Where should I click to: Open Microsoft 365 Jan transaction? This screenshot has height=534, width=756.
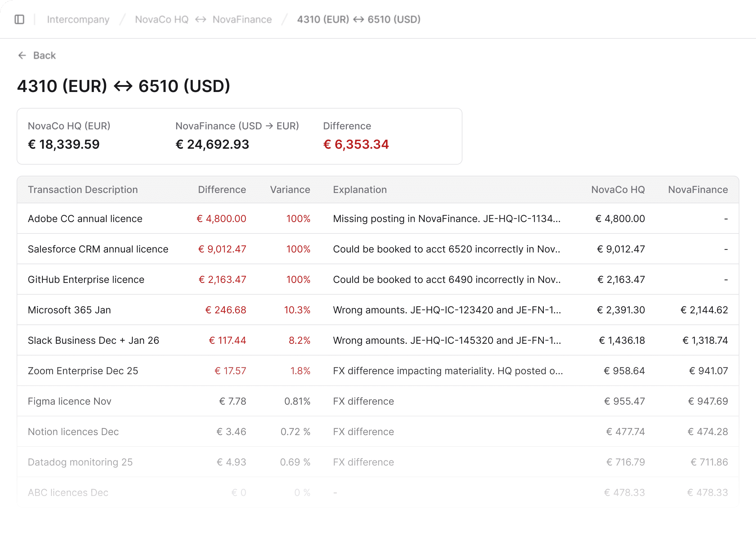69,310
